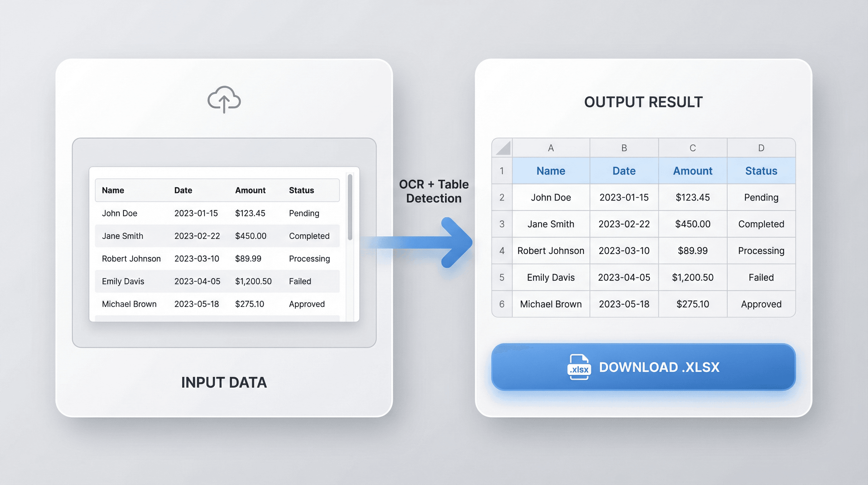Image resolution: width=868 pixels, height=485 pixels.
Task: Click output cell showing $1,200.50
Action: 692,277
